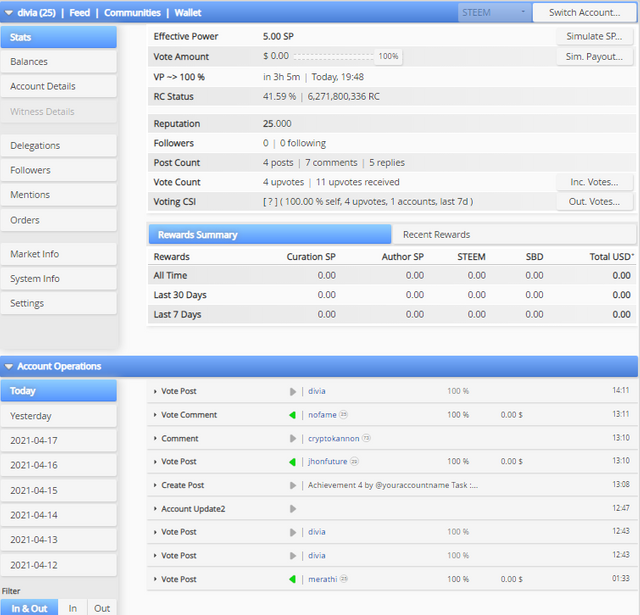Expand the 01:33 Vote Post row for merathi
The height and width of the screenshot is (615, 640).
[x=155, y=579]
